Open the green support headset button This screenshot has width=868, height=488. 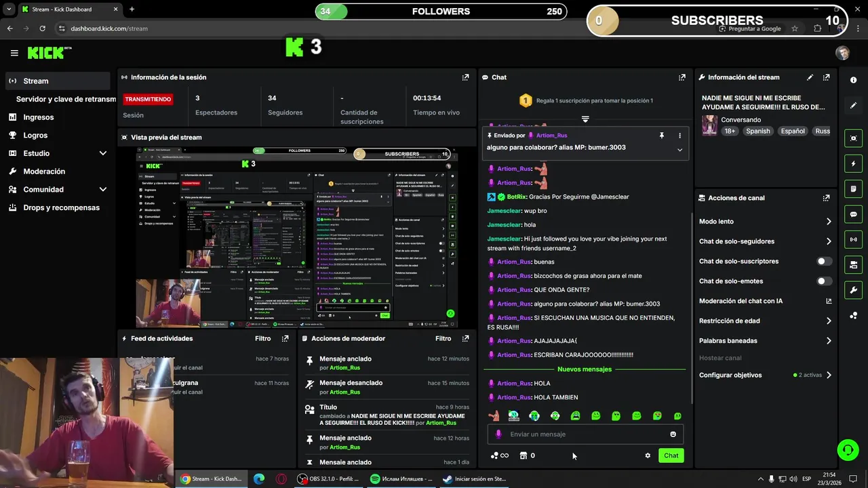point(848,449)
